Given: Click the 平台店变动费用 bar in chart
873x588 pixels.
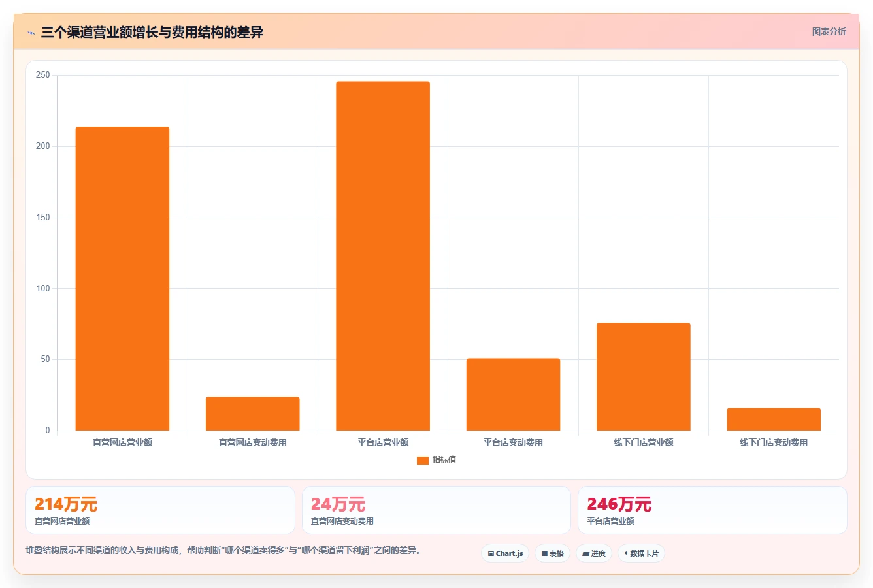Looking at the screenshot, I should [513, 395].
